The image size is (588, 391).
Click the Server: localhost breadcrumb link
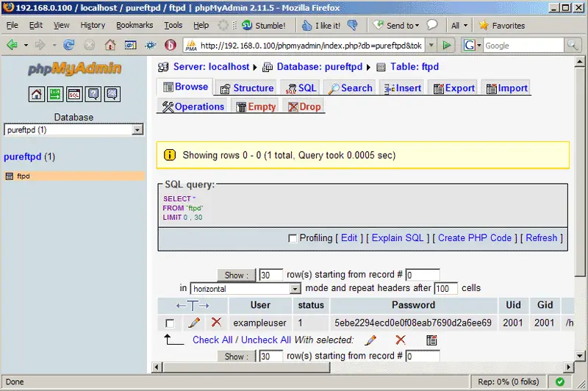coord(211,67)
